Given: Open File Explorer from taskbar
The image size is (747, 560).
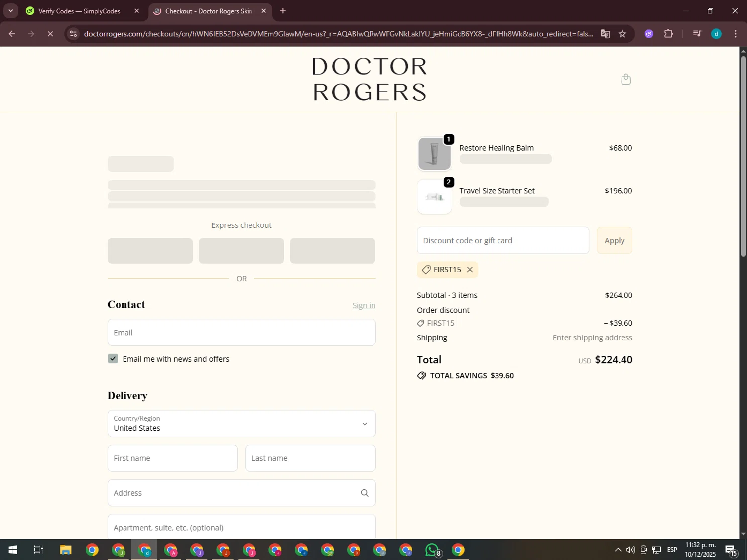Looking at the screenshot, I should [x=66, y=550].
